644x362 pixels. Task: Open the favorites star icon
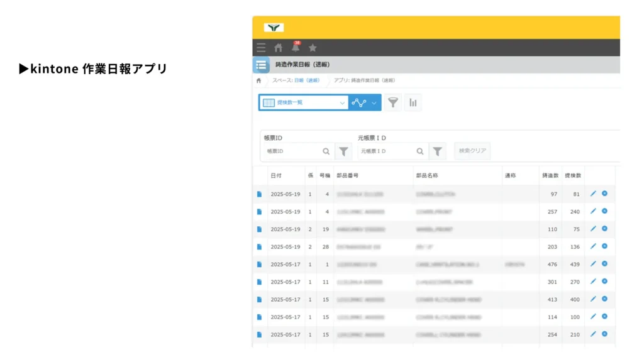pos(313,48)
